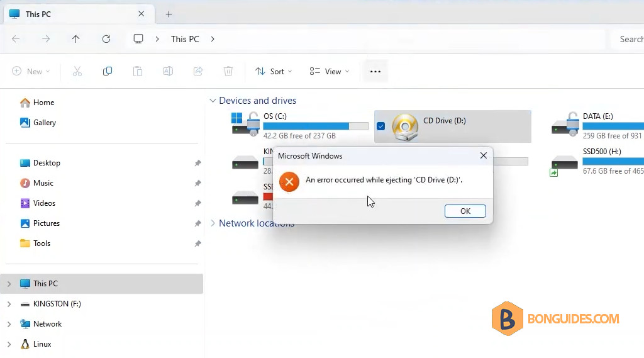Click the Paste clipboard icon
Viewport: 644px width, 358px height.
(x=138, y=72)
